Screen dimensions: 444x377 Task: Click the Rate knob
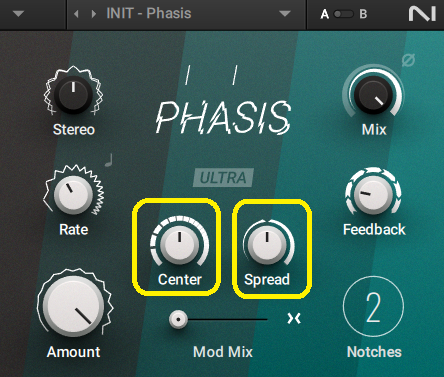coord(73,195)
